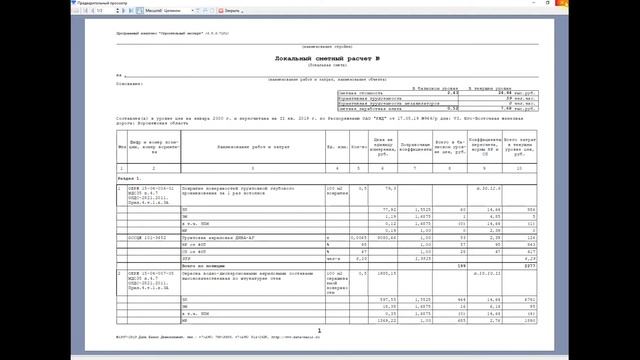Screen dimensions: 640x360
Task: Jump to the last page
Action: [x=131, y=11]
